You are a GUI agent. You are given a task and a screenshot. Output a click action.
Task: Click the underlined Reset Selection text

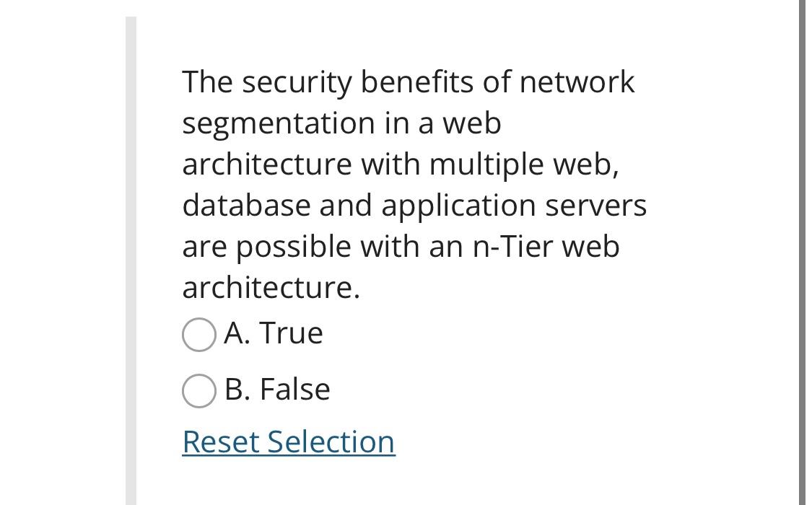point(288,442)
